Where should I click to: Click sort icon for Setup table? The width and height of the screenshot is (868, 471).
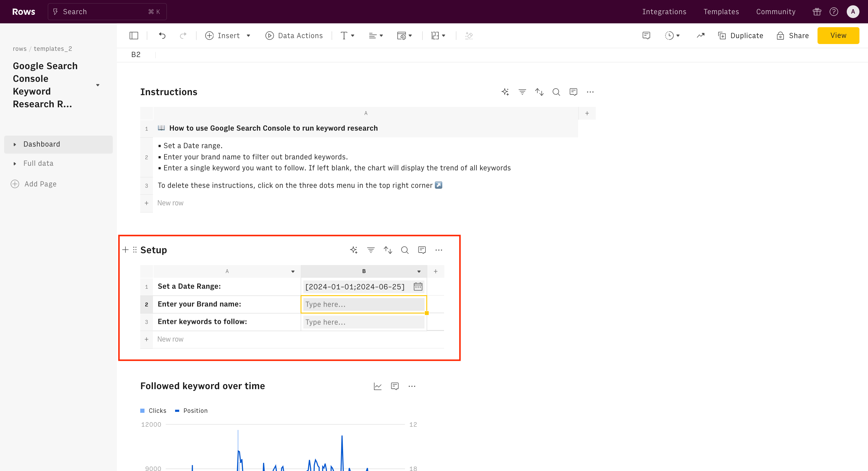click(388, 250)
